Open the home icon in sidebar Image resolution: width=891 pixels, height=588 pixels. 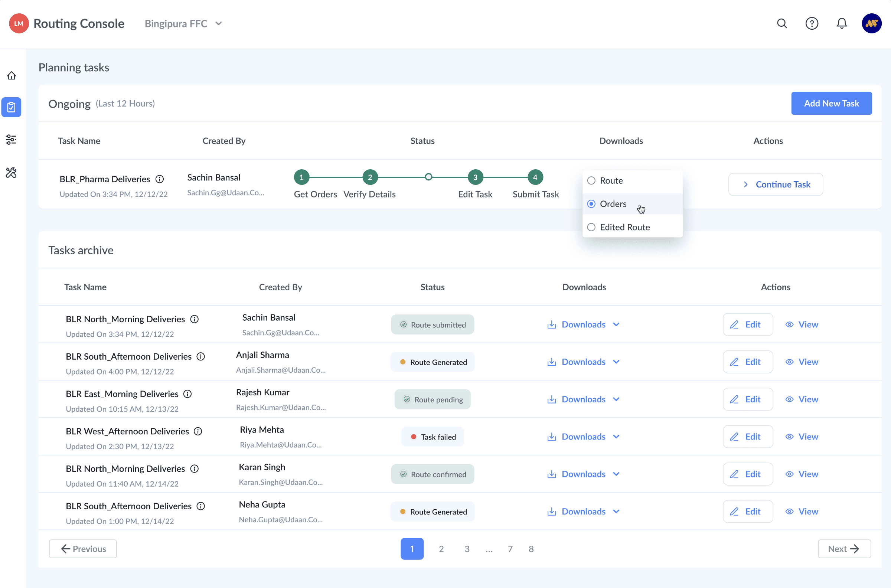[12, 76]
